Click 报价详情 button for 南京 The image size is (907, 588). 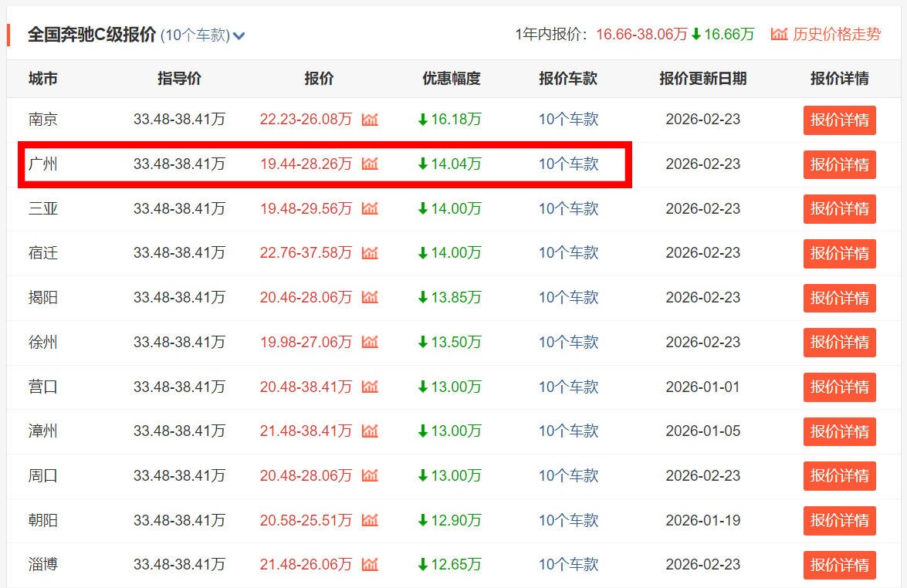(x=839, y=120)
